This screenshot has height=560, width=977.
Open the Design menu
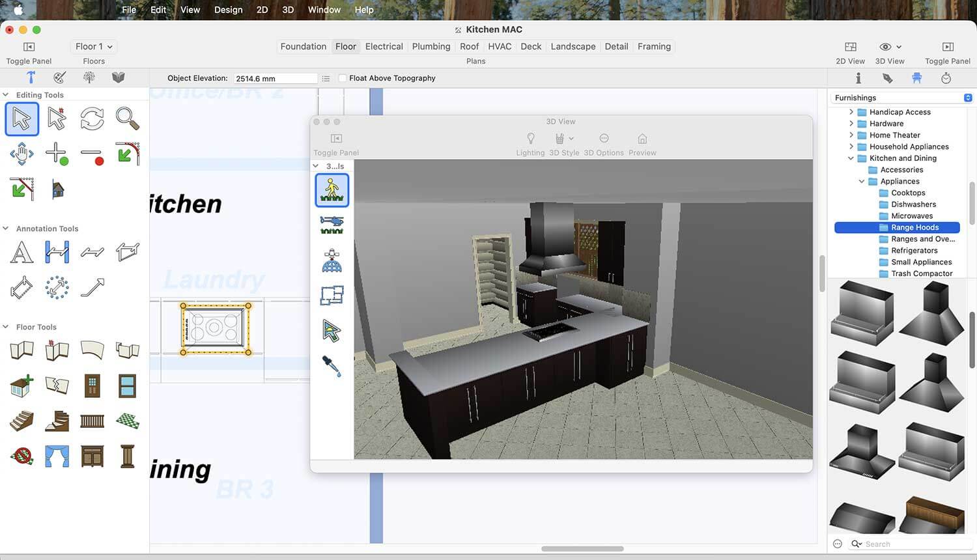[228, 10]
